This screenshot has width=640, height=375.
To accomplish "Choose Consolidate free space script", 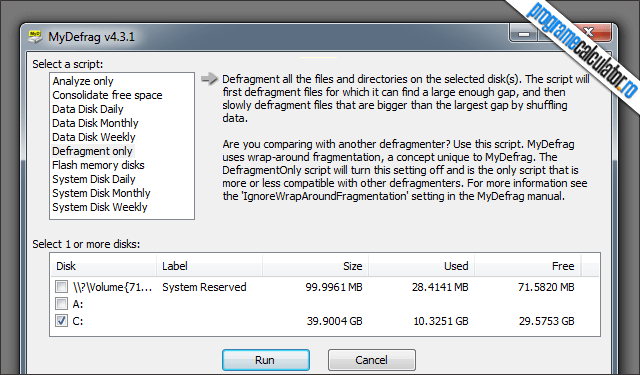I will tap(107, 95).
